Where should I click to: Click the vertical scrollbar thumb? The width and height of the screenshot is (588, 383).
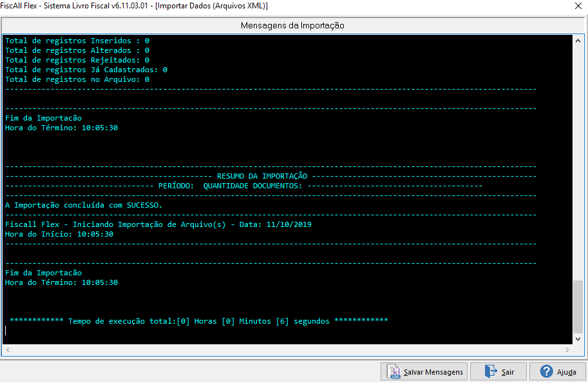578,306
